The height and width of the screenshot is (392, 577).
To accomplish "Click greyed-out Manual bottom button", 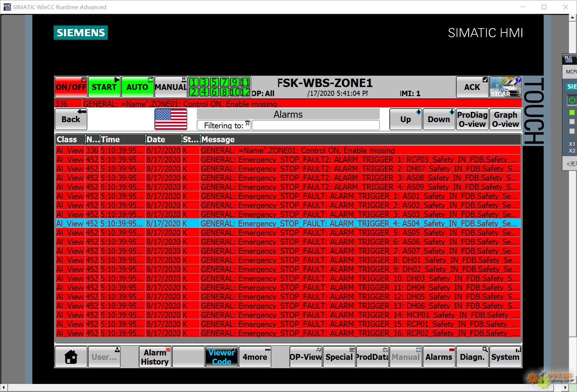I will (405, 357).
